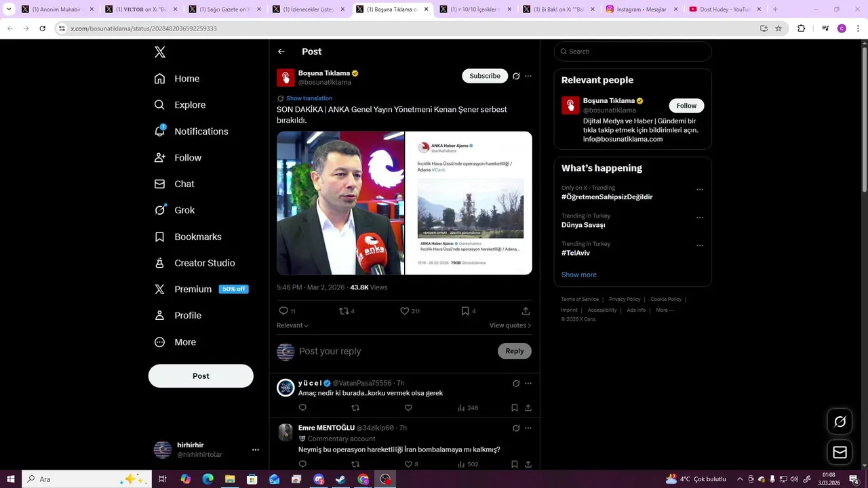Subscribe to Boşuna Tıklama
Viewport: 868px width, 488px height.
485,76
